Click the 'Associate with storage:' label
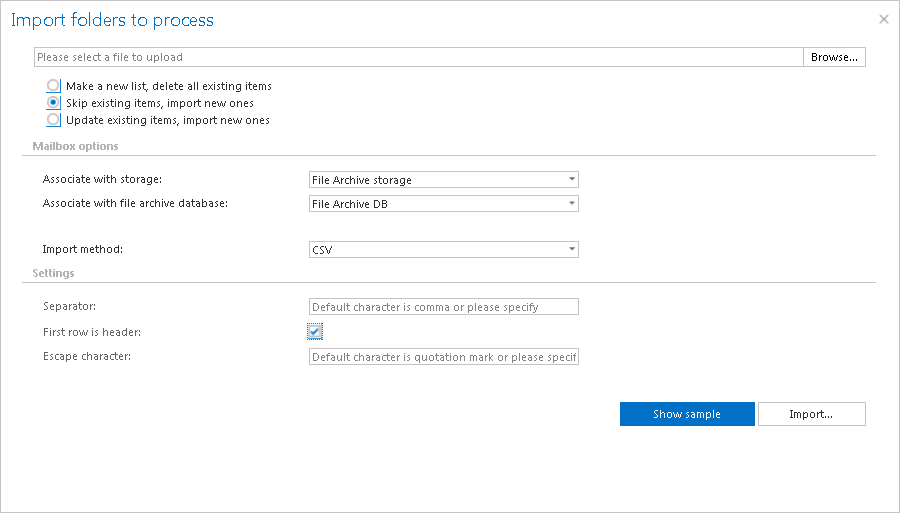 (102, 180)
